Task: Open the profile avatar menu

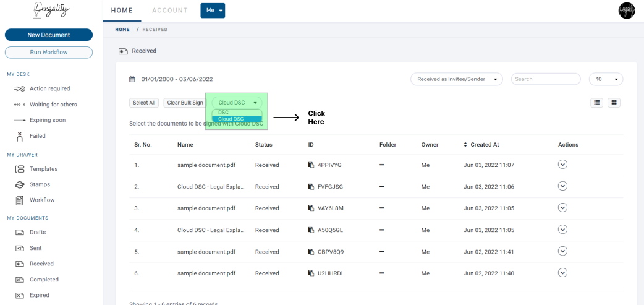Action: (626, 11)
